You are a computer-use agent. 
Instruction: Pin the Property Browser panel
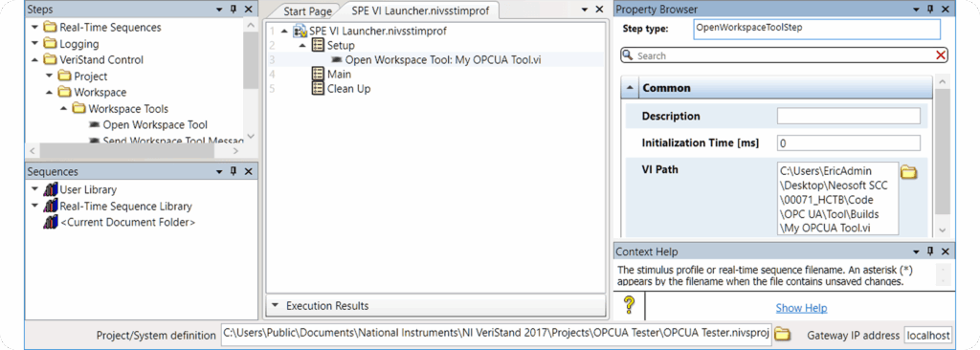930,10
